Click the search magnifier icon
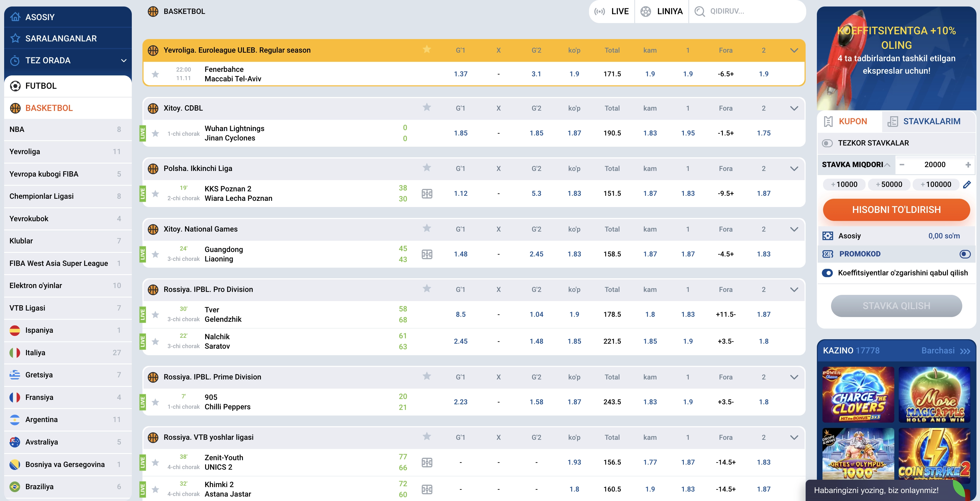The height and width of the screenshot is (501, 980). tap(699, 12)
